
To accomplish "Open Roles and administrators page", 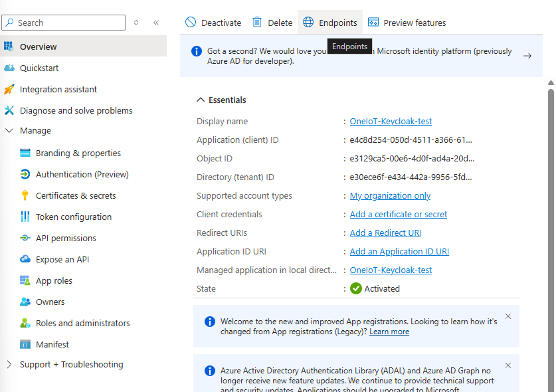I will pos(83,323).
